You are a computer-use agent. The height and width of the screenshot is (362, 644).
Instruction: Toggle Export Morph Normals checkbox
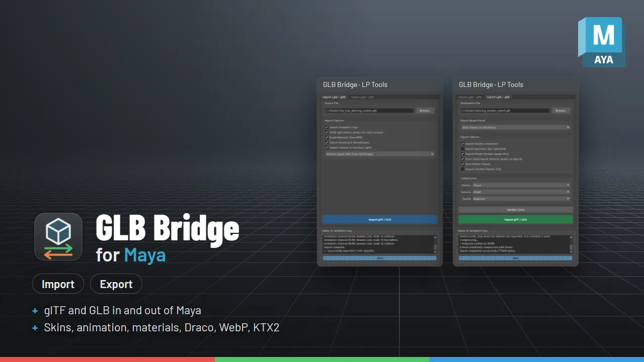pyautogui.click(x=462, y=154)
